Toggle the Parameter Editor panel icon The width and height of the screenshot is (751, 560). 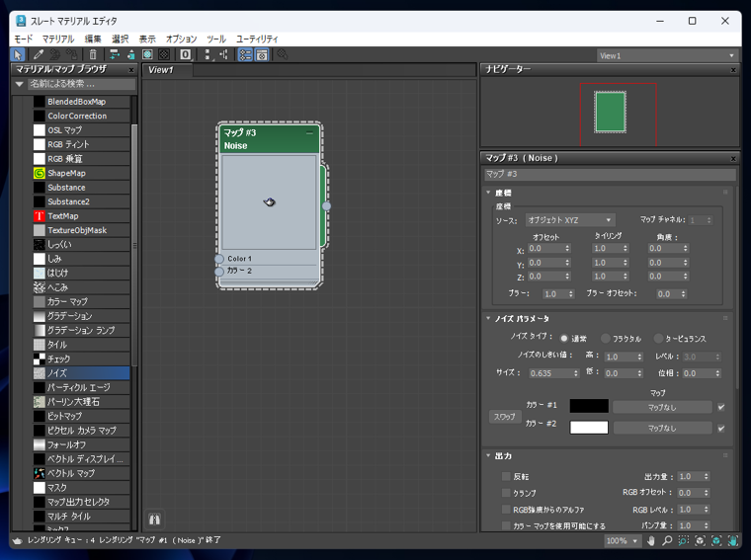(x=262, y=54)
